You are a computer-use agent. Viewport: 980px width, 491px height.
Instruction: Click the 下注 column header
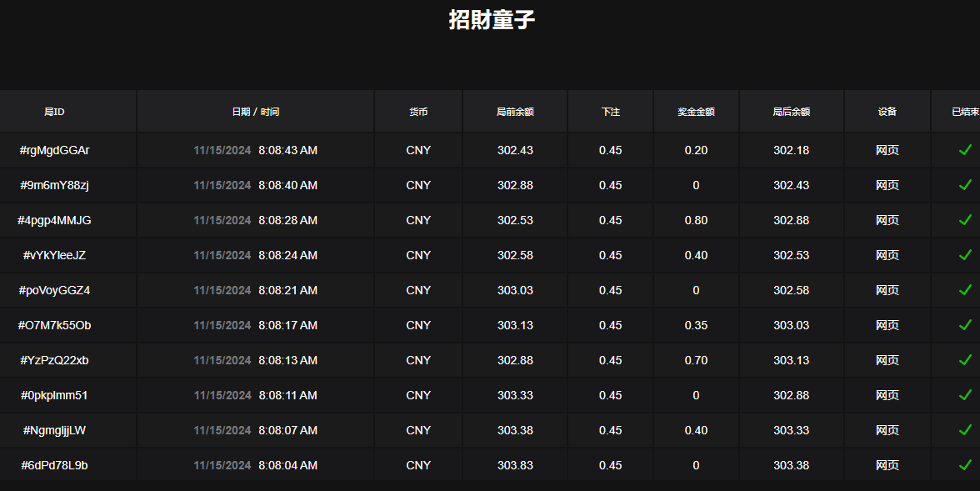click(609, 111)
